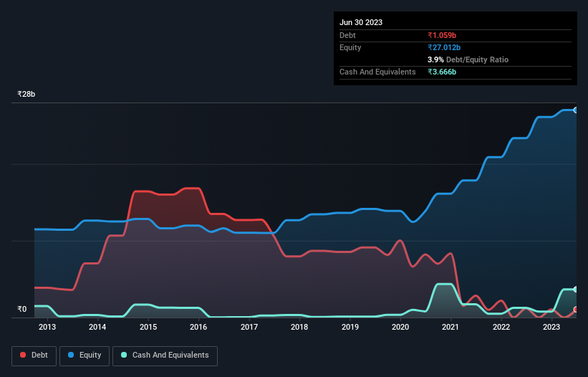Screen dimensions: 588x377
Task: Click the 2020 x-axis label
Action: (400, 327)
